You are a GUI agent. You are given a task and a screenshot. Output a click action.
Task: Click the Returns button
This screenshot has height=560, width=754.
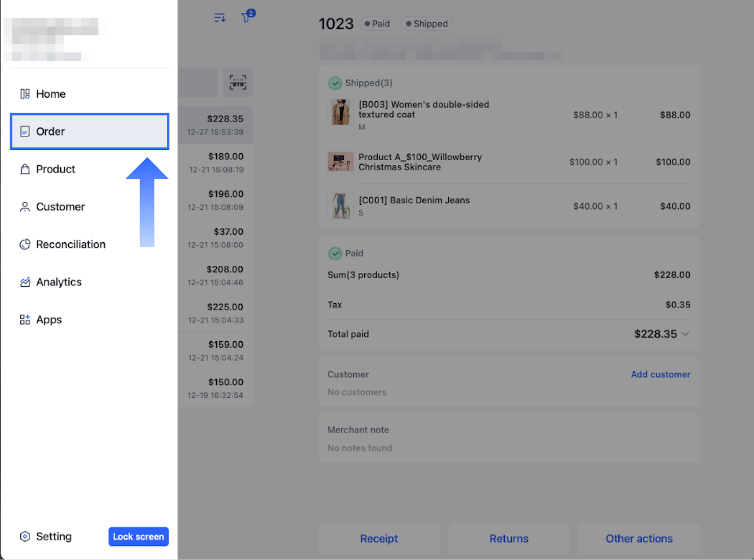(509, 538)
